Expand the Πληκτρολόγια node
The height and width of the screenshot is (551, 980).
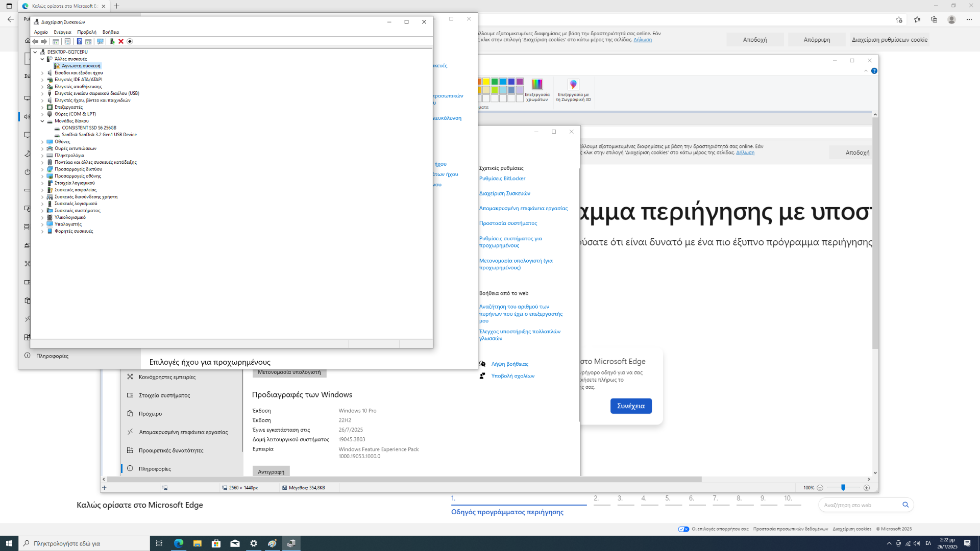point(42,156)
